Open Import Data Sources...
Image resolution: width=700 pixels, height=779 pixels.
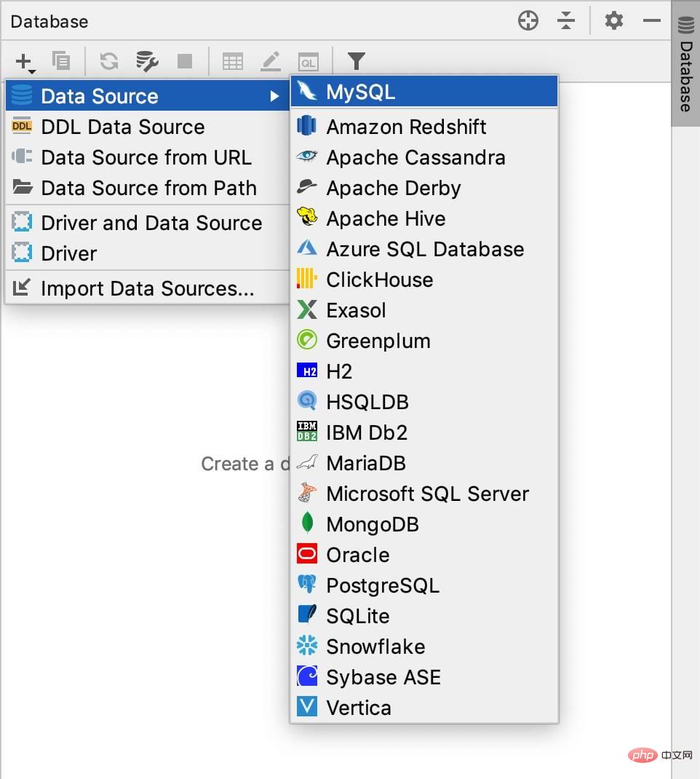click(x=148, y=288)
